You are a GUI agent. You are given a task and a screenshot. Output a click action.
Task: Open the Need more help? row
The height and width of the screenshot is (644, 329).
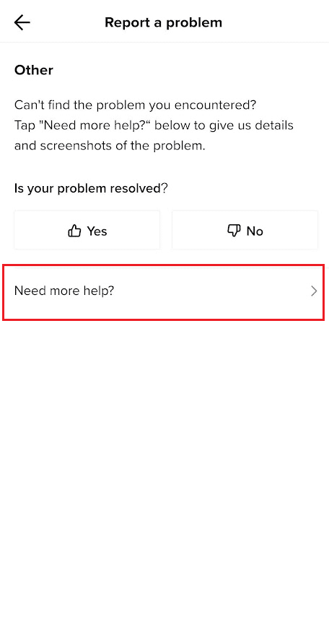pos(164,292)
